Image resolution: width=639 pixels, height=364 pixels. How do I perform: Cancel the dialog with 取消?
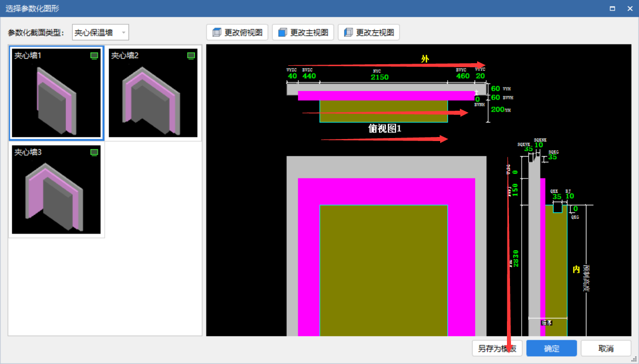tap(606, 348)
